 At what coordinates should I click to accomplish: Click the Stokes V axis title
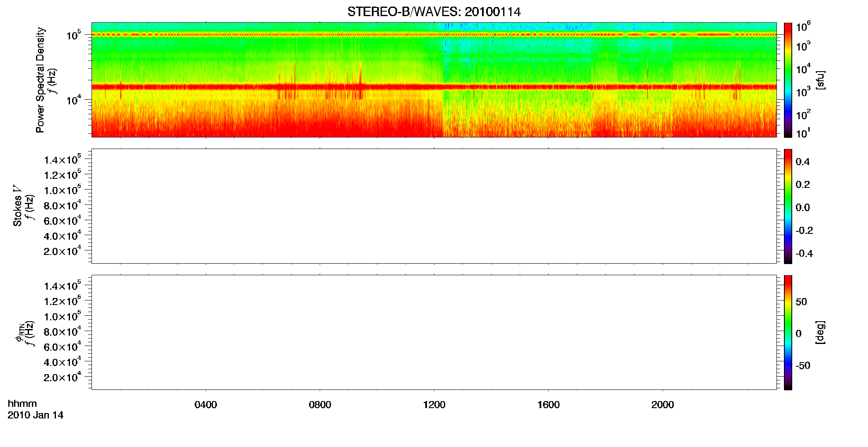tap(17, 206)
